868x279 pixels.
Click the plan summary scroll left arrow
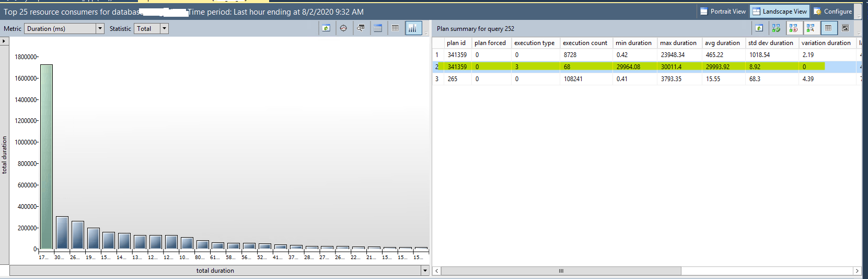pyautogui.click(x=437, y=271)
